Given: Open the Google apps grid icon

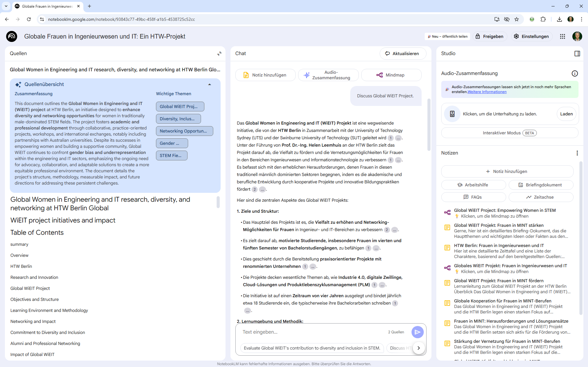Looking at the screenshot, I should [x=562, y=36].
